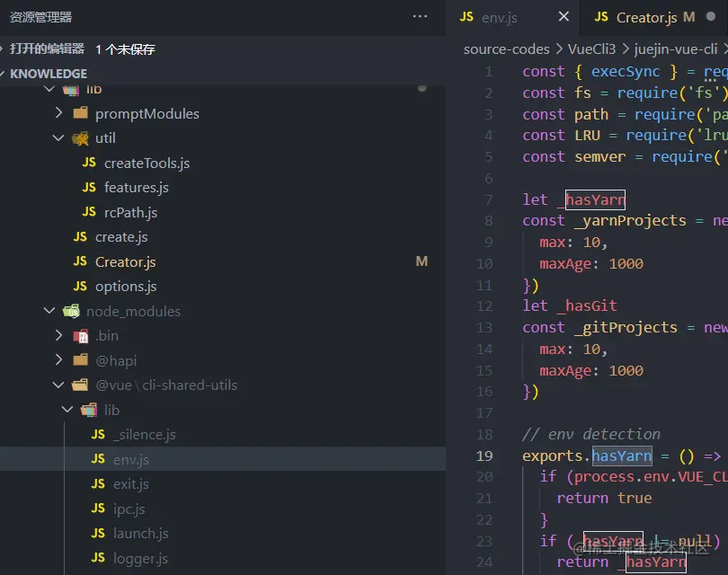Image resolution: width=728 pixels, height=575 pixels.
Task: Click the highlighted hasYarn on line 19
Action: (x=622, y=456)
